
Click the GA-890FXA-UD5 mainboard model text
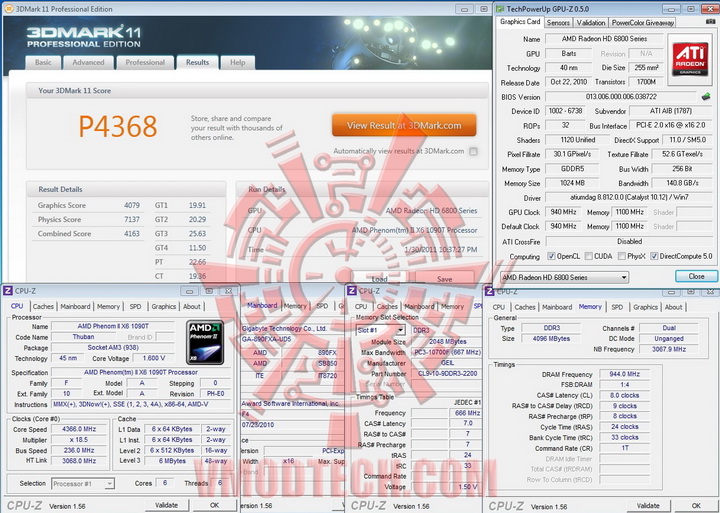[266, 339]
